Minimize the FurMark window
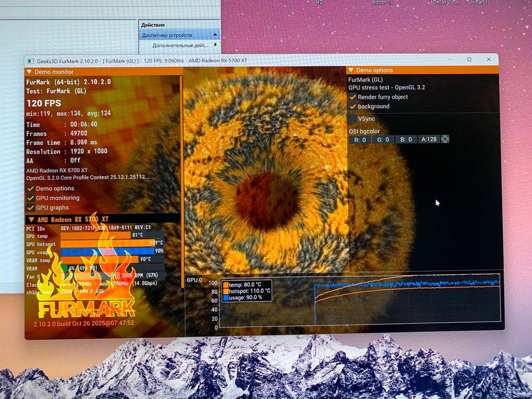Screen dimensions: 532x399 [449, 59]
